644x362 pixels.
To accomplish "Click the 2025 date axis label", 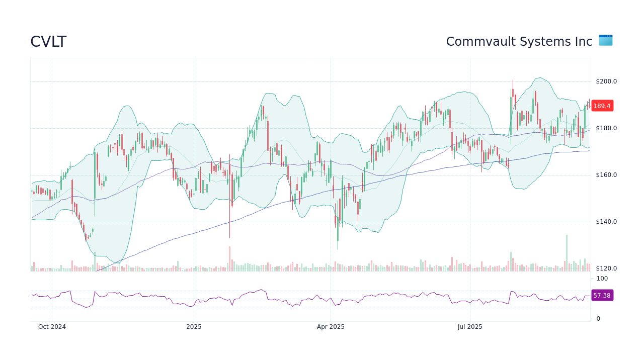I will tap(194, 327).
